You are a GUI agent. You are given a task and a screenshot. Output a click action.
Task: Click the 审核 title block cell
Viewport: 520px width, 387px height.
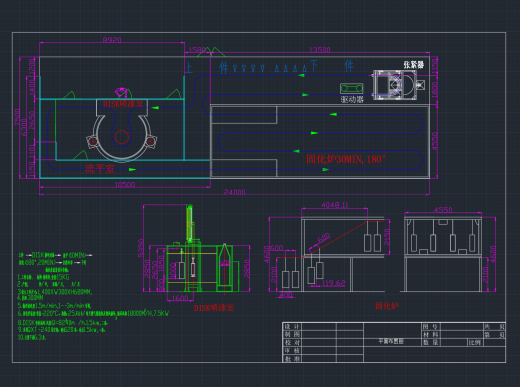(x=292, y=350)
